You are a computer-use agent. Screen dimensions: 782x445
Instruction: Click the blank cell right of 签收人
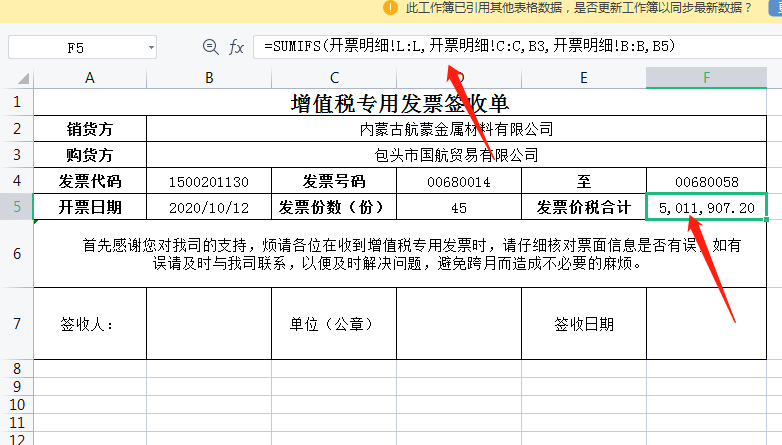(x=209, y=324)
